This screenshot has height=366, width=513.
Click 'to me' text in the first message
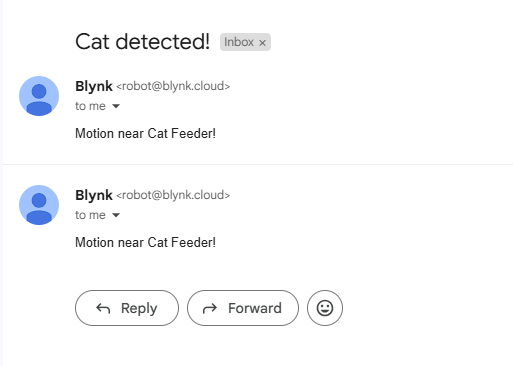coord(90,106)
